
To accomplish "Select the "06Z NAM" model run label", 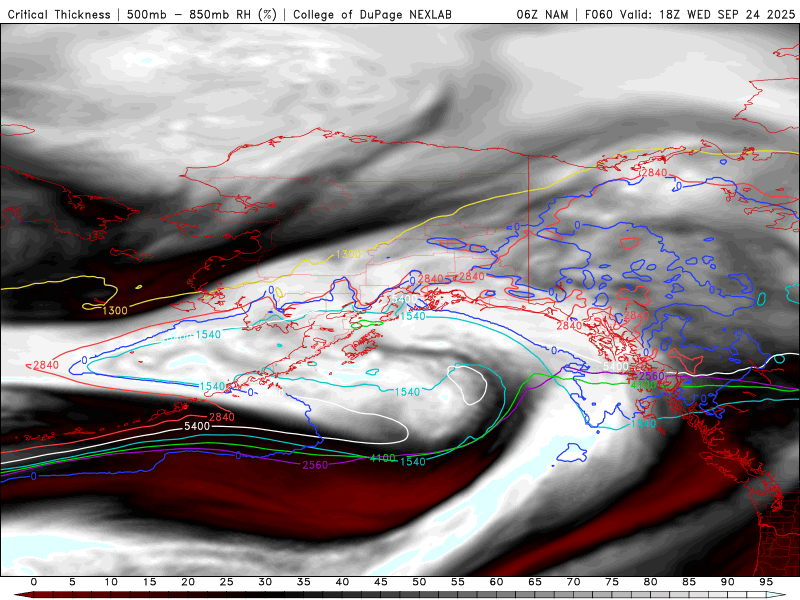I will (x=542, y=15).
